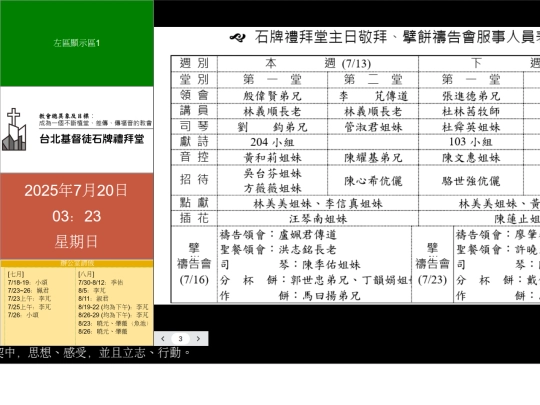Click the 獻詩 row header
The height and width of the screenshot is (405, 540).
(x=194, y=142)
